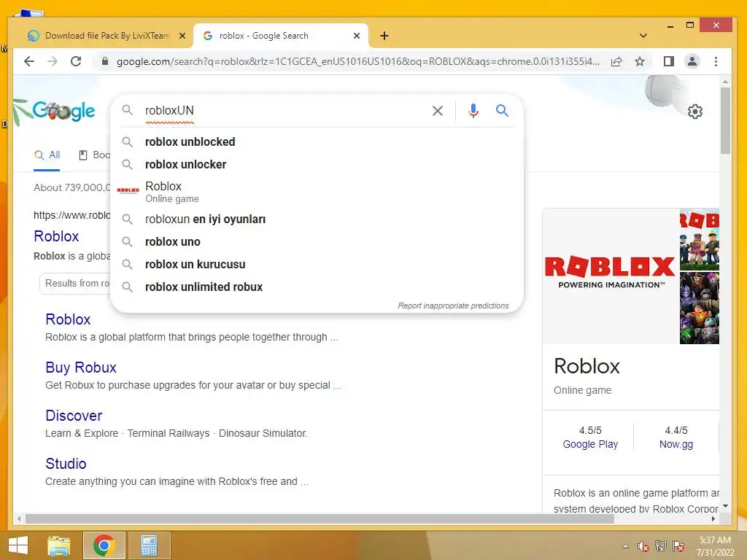747x560 pixels.
Task: Choose suggestion roblox uno
Action: (317, 242)
